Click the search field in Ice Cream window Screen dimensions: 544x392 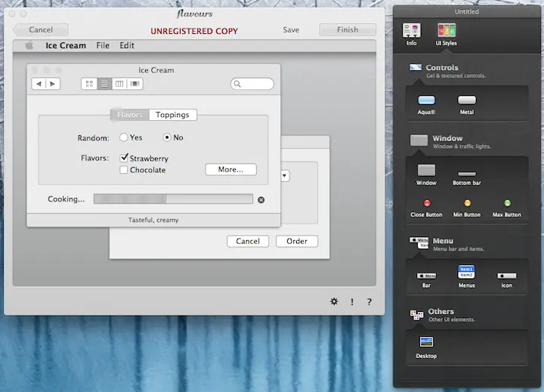tap(252, 84)
